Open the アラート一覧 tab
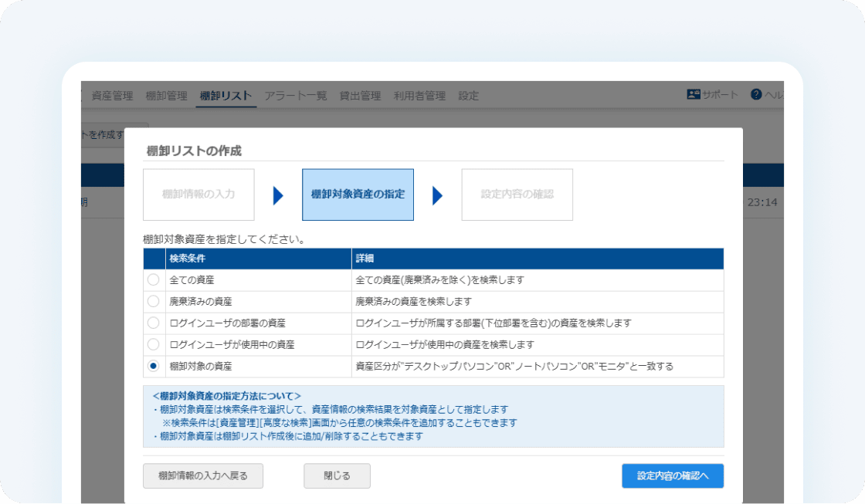 pyautogui.click(x=295, y=96)
